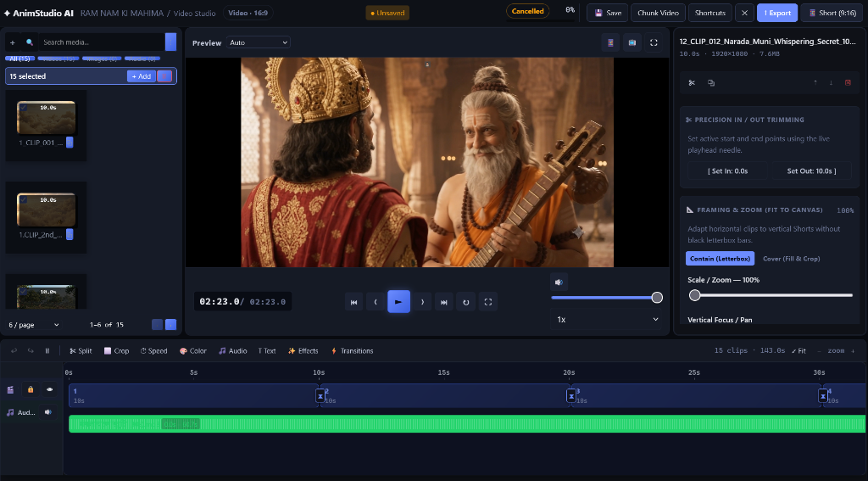
Task: Click the icon next to 1.CLIP_2nd name
Action: [70, 234]
